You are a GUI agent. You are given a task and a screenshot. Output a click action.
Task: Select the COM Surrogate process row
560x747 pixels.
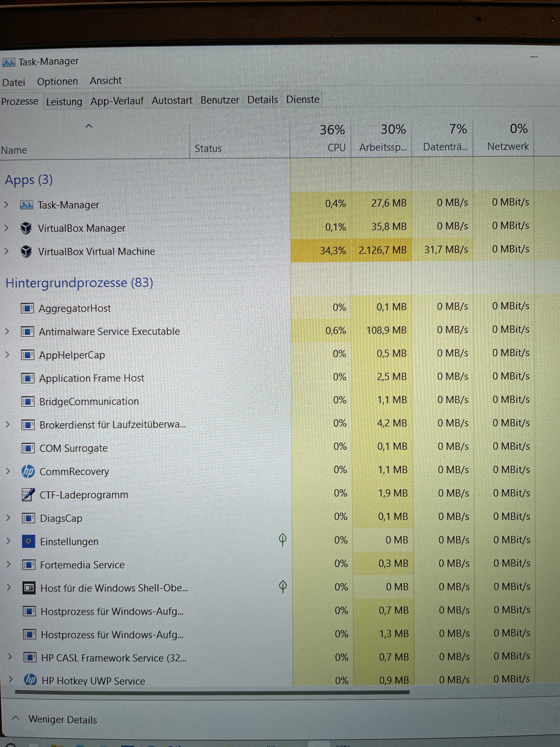(74, 448)
